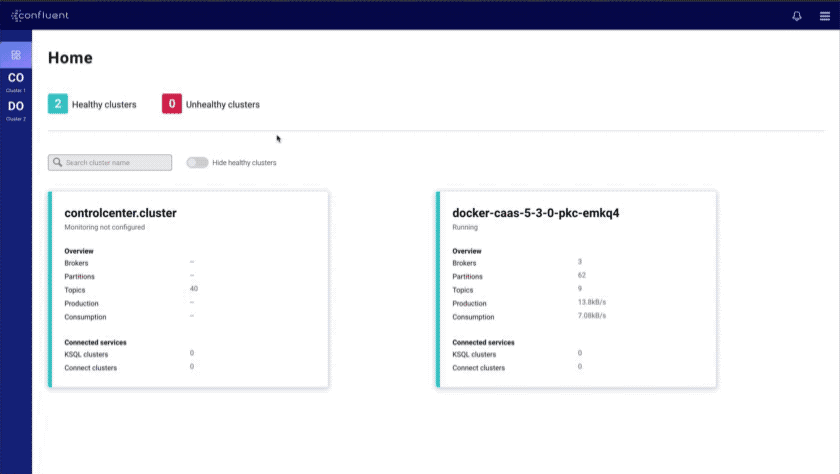
Task: Toggle Hide healthy clusters switch
Action: click(197, 162)
